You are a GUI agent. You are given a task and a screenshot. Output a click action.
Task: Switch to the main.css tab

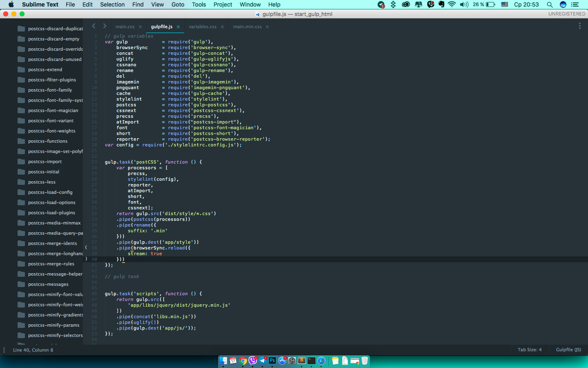tap(125, 27)
